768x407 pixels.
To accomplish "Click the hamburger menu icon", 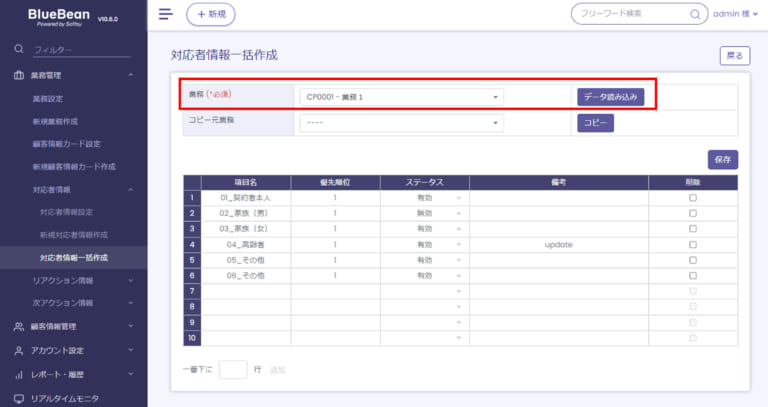I will 166,14.
